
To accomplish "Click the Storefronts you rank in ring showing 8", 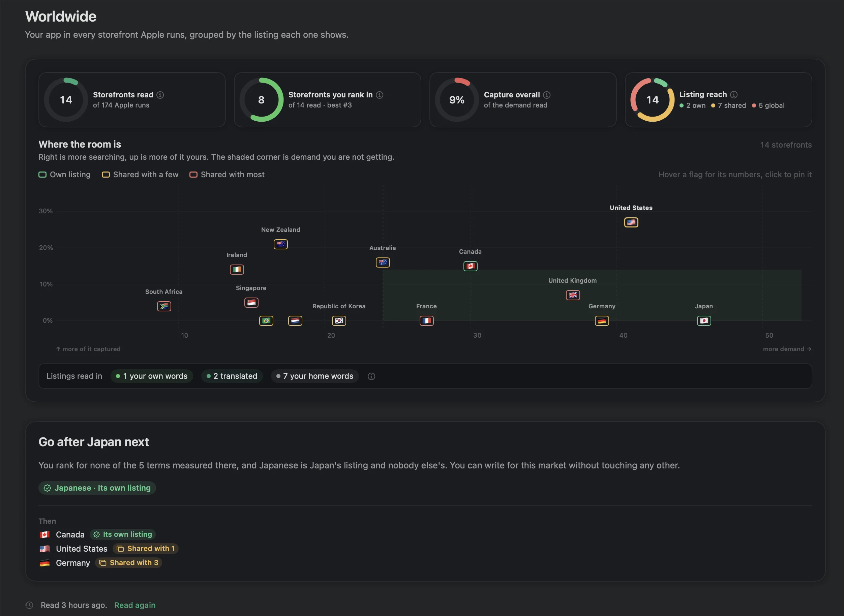I will [262, 99].
